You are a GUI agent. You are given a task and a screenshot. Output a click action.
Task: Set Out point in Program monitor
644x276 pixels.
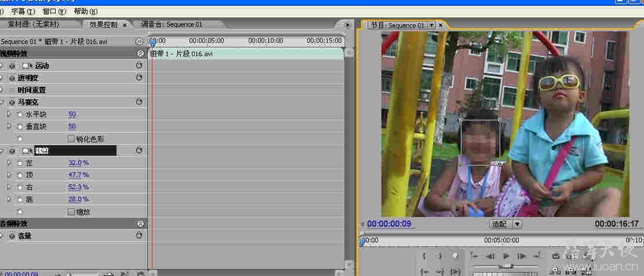pos(440,256)
